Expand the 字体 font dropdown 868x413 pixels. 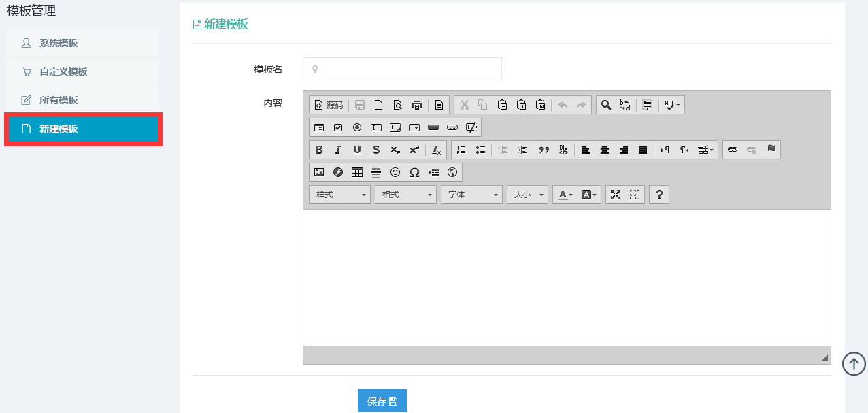(x=471, y=195)
